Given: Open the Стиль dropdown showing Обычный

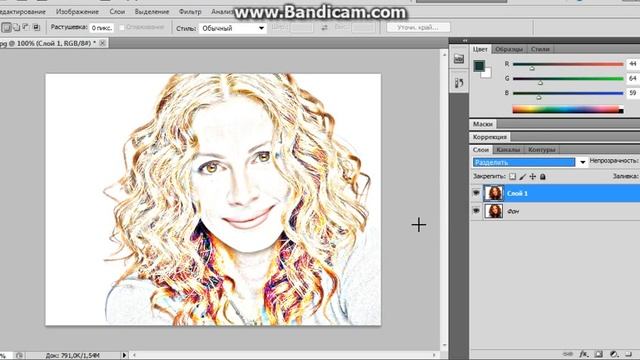Looking at the screenshot, I should (x=233, y=28).
